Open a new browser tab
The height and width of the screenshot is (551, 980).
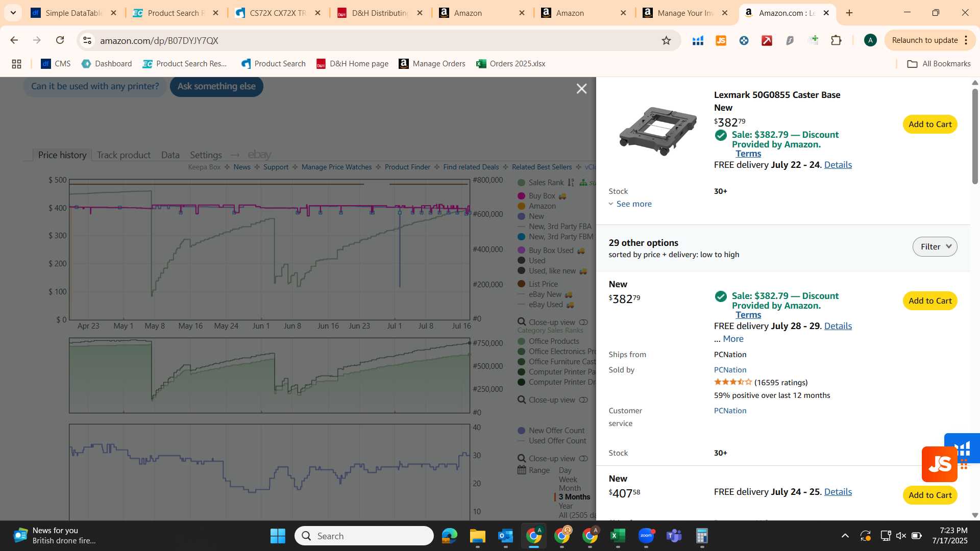849,13
